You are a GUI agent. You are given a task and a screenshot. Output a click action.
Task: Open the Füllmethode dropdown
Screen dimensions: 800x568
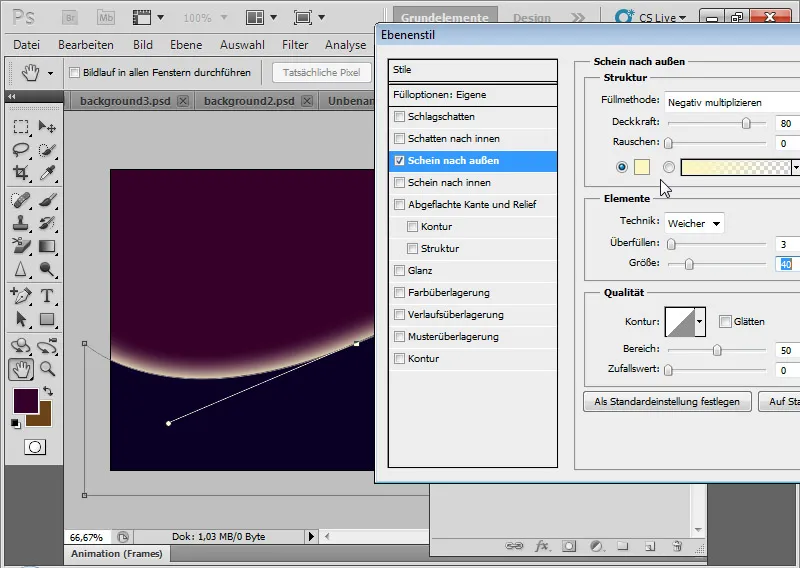[732, 103]
